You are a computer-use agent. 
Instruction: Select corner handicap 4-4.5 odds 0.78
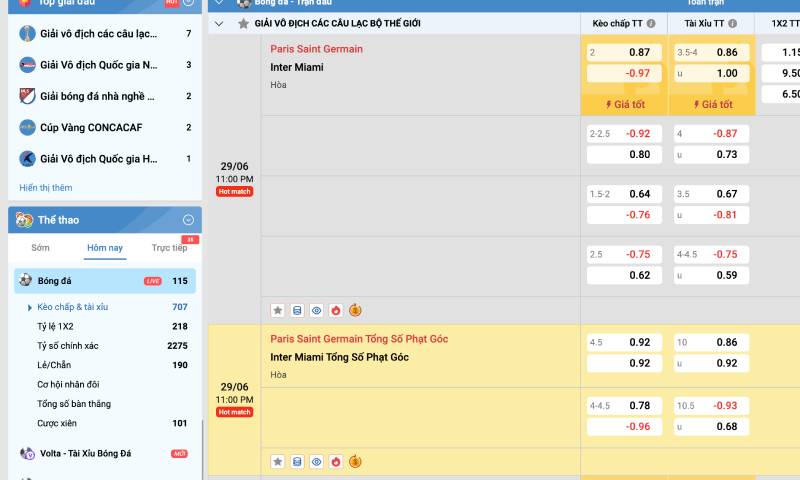coord(624,406)
